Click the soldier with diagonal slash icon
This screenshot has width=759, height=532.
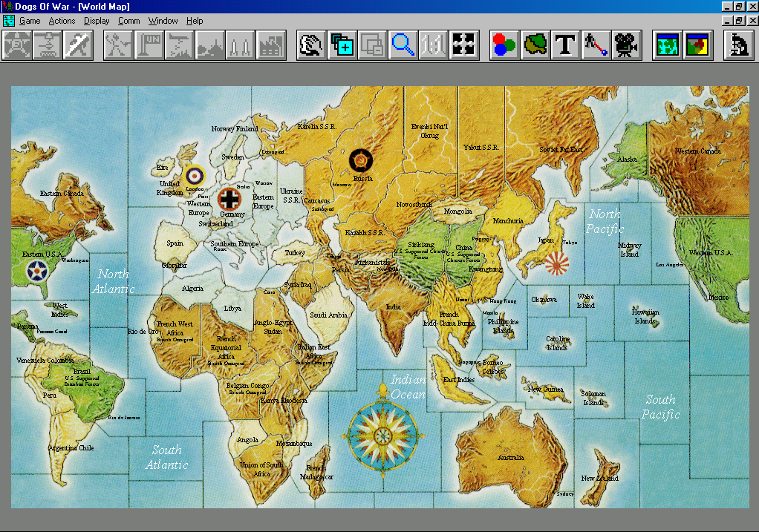(x=78, y=45)
